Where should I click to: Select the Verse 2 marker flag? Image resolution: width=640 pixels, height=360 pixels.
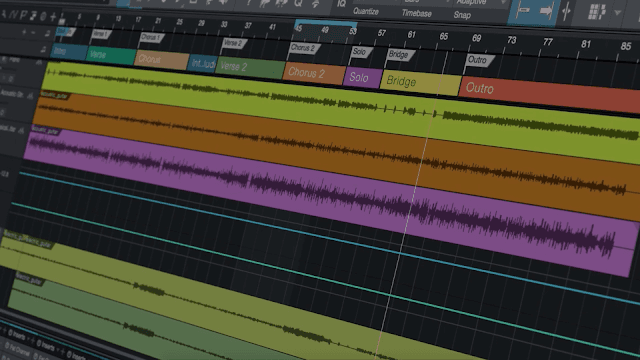point(233,43)
